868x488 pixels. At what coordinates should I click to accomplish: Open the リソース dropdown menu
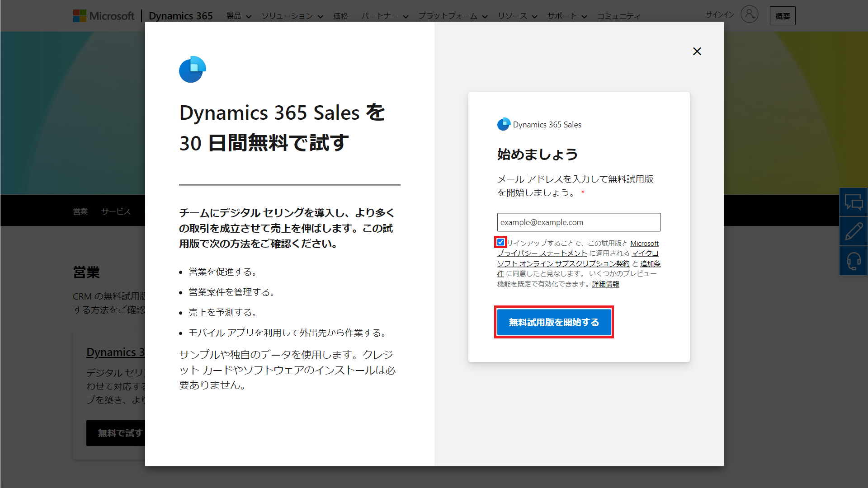tap(517, 16)
